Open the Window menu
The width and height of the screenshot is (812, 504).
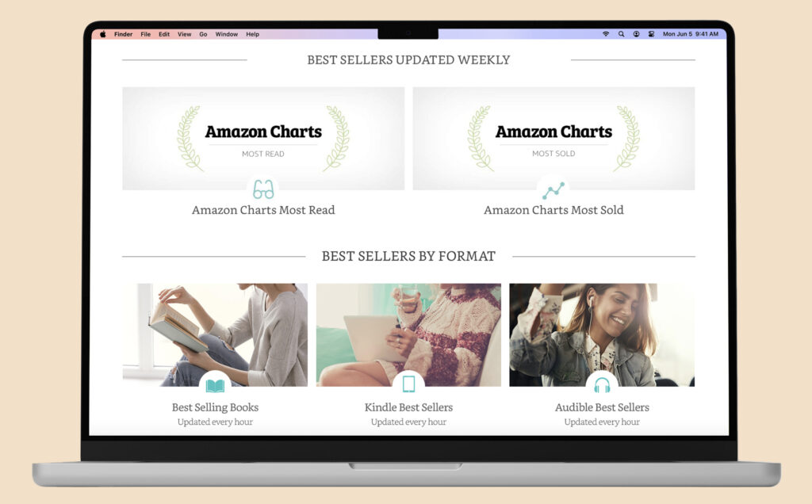click(226, 34)
